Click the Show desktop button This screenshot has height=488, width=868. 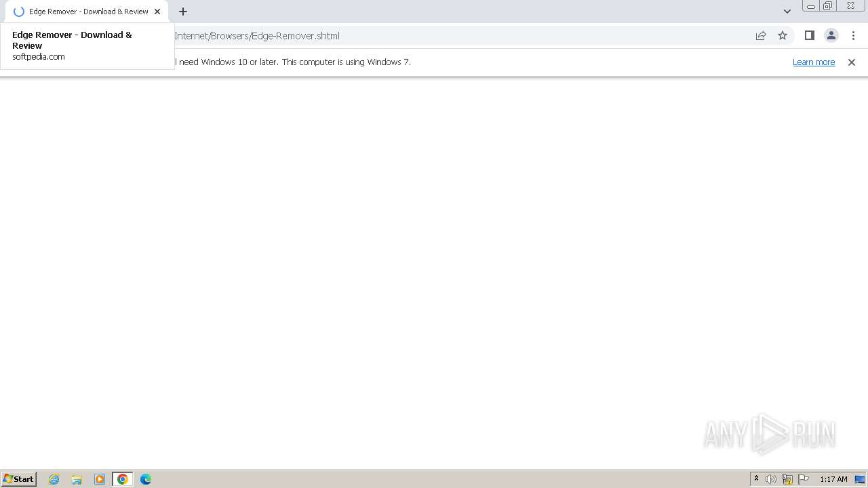coord(860,479)
